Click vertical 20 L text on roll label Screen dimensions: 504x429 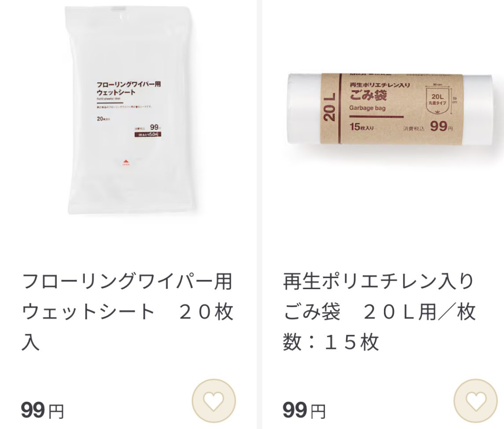pyautogui.click(x=330, y=107)
